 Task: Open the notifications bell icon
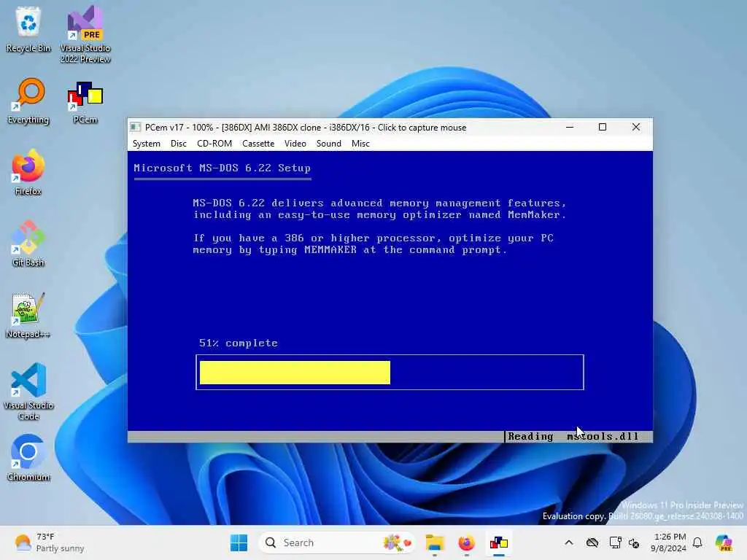(x=697, y=542)
